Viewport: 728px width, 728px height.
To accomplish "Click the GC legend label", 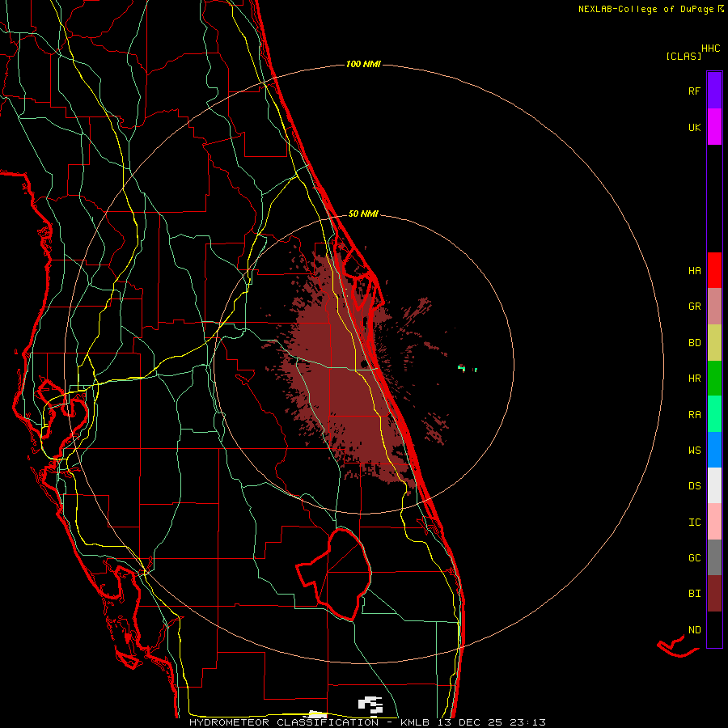I will click(x=694, y=558).
